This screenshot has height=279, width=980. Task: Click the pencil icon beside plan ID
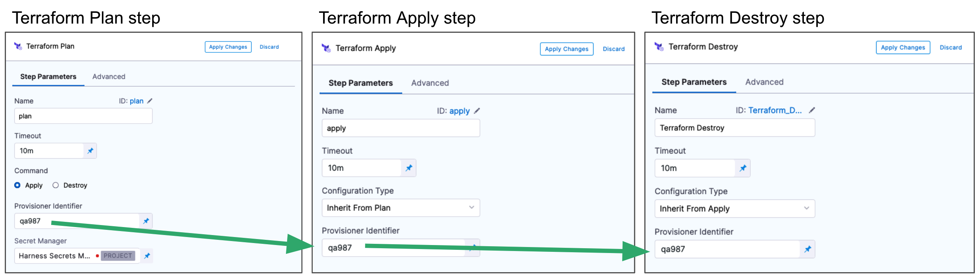(150, 101)
